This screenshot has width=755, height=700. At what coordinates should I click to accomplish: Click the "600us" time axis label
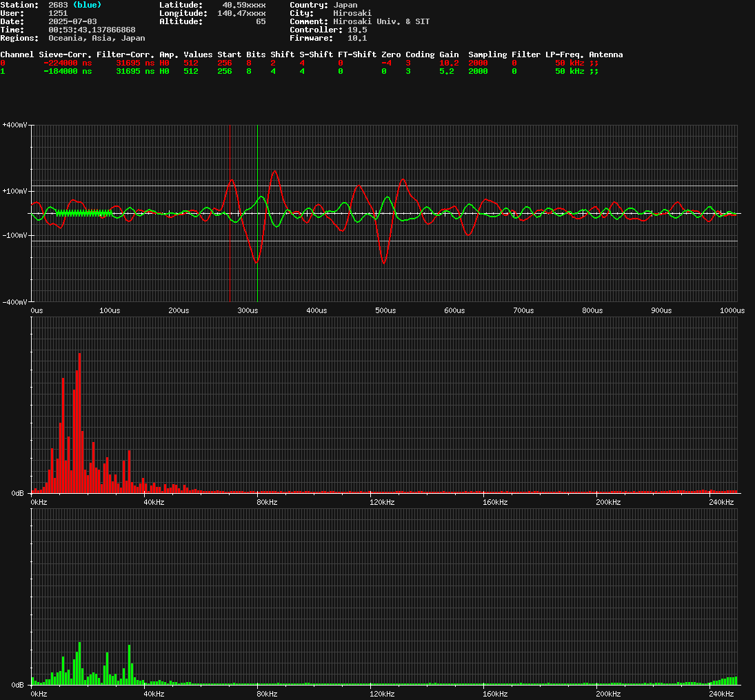coord(454,311)
